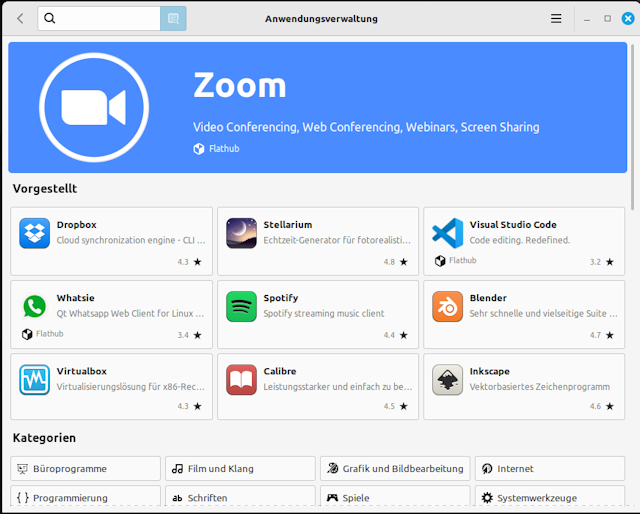Focus the search input field
This screenshot has width=640, height=514.
[x=99, y=18]
